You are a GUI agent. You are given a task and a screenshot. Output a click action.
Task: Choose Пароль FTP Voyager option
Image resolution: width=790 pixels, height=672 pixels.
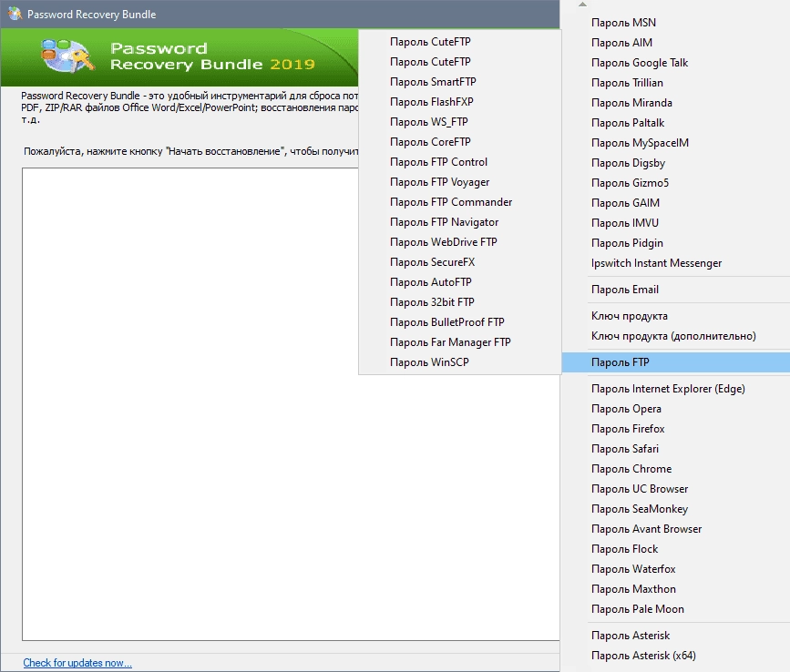pos(460,182)
